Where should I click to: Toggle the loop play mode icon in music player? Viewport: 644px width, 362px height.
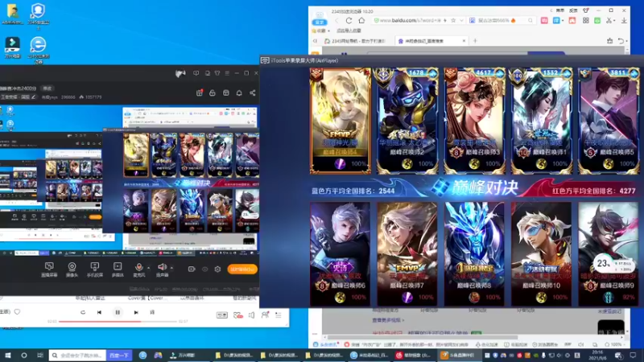tap(83, 312)
